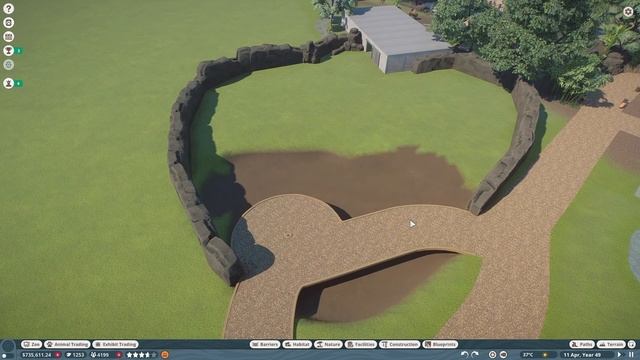Open the Nature tab
640x360 pixels.
click(x=328, y=344)
